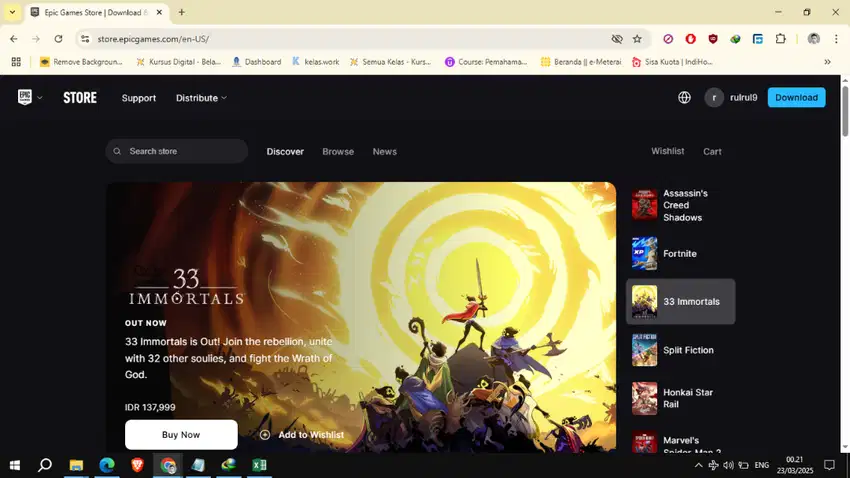Click the purple blocked-circle extension icon
Viewport: 850px width, 478px height.
coord(668,39)
